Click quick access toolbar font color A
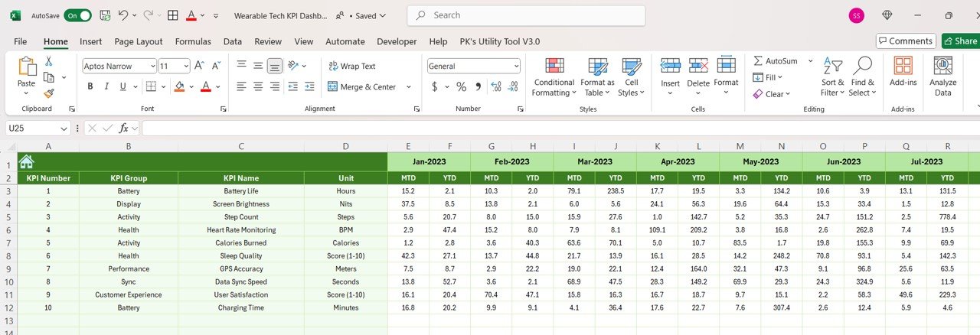 191,15
